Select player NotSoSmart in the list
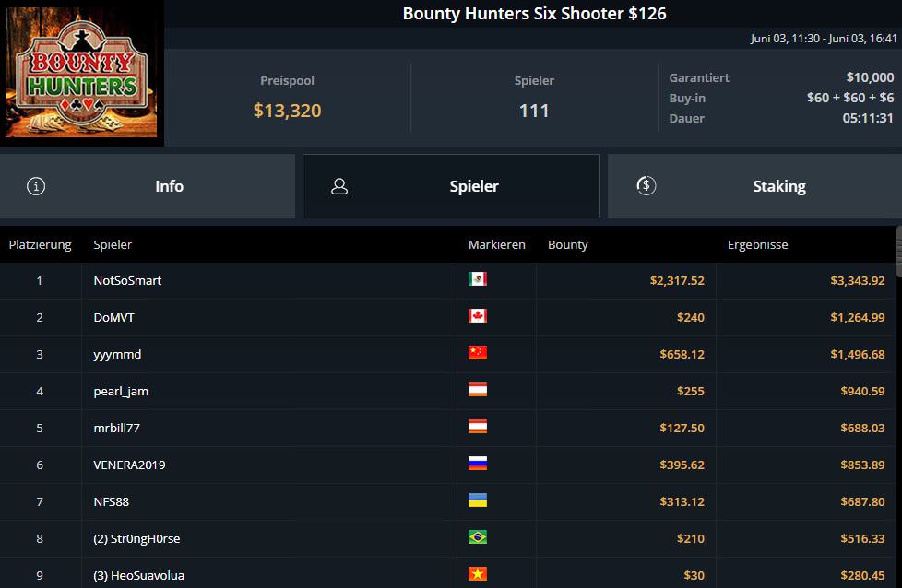The image size is (902, 588). [x=127, y=280]
